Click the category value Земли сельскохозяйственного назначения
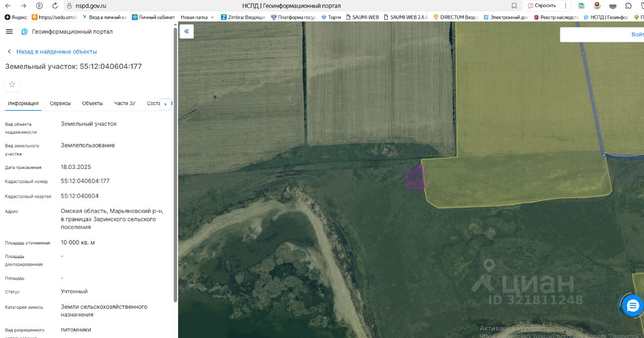This screenshot has width=644, height=338. click(104, 310)
